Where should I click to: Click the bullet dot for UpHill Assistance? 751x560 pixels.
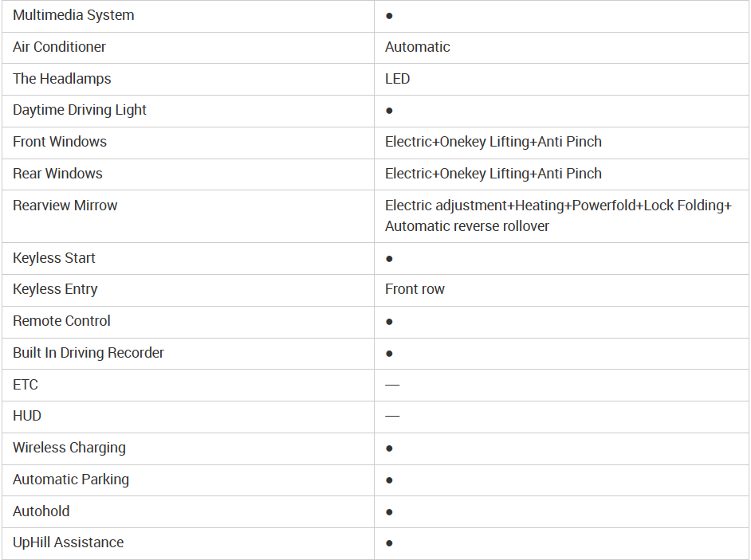click(389, 543)
